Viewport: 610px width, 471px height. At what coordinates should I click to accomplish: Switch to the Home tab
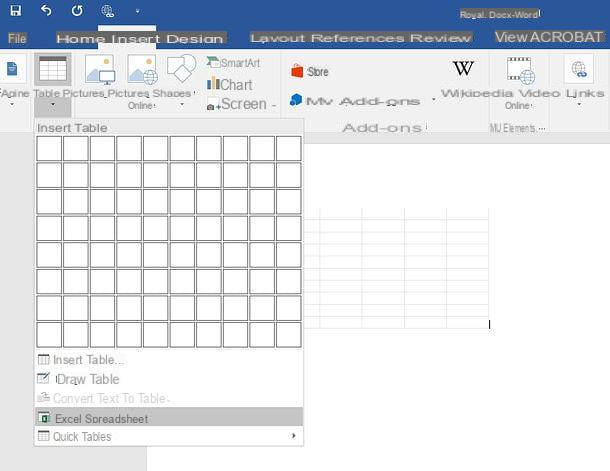[x=81, y=39]
